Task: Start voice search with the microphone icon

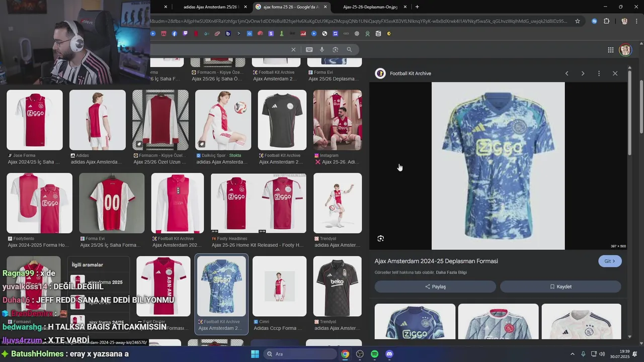Action: click(322, 49)
